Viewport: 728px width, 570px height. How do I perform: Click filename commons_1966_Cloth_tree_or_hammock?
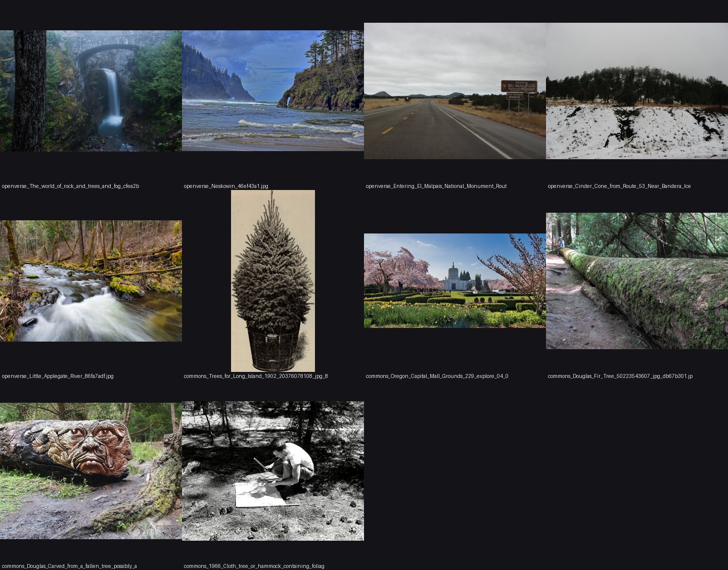point(254,566)
